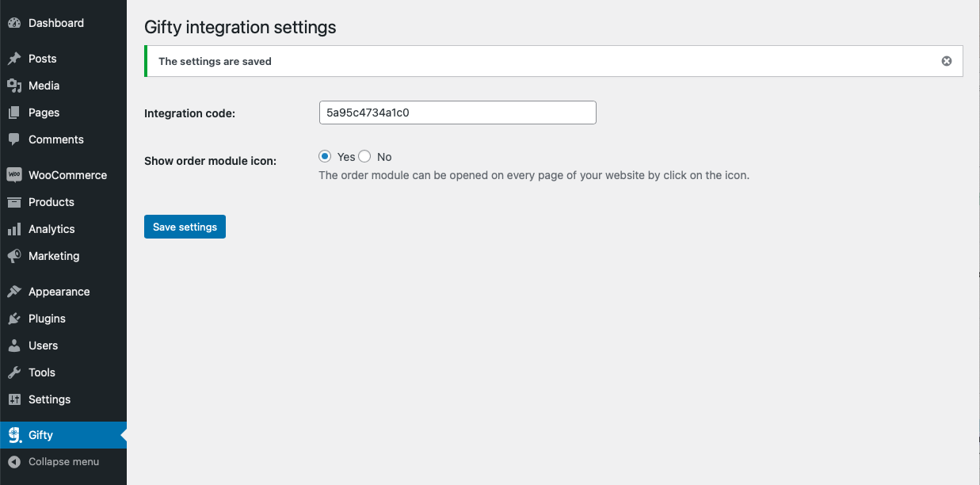Click the order module description text
The width and height of the screenshot is (980, 485).
(x=534, y=175)
